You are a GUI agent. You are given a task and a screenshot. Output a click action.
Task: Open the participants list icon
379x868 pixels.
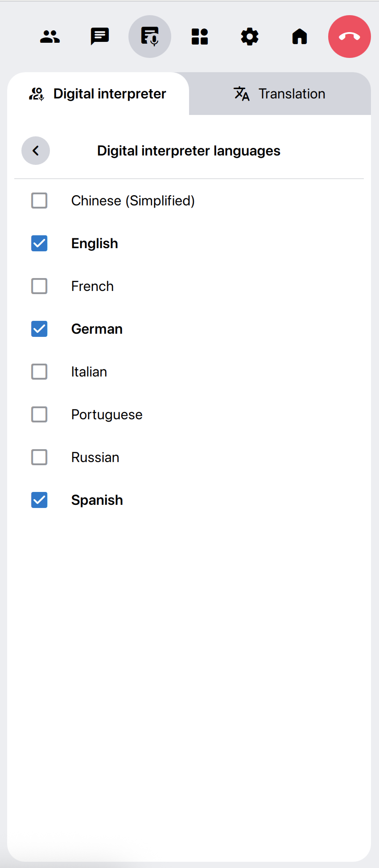pos(50,37)
